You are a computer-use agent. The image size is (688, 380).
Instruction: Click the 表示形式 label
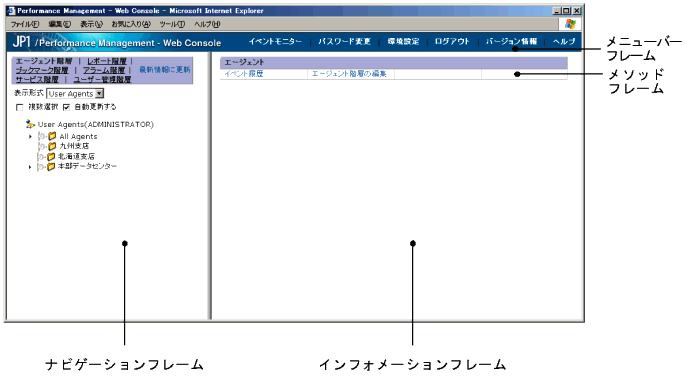[x=29, y=93]
